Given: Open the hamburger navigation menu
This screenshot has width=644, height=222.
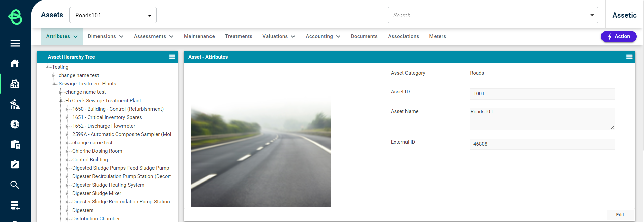Looking at the screenshot, I should click(15, 43).
